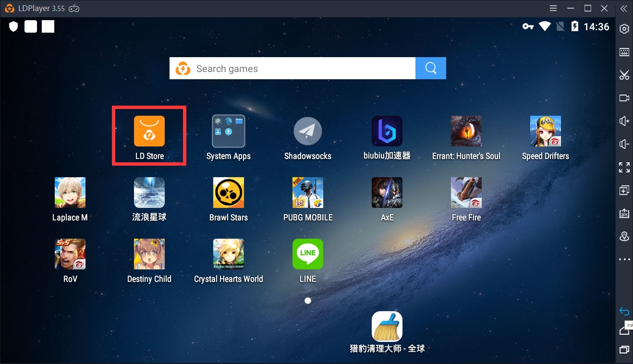633x364 pixels.
Task: Open the multi-instance manager icon
Action: point(624,190)
